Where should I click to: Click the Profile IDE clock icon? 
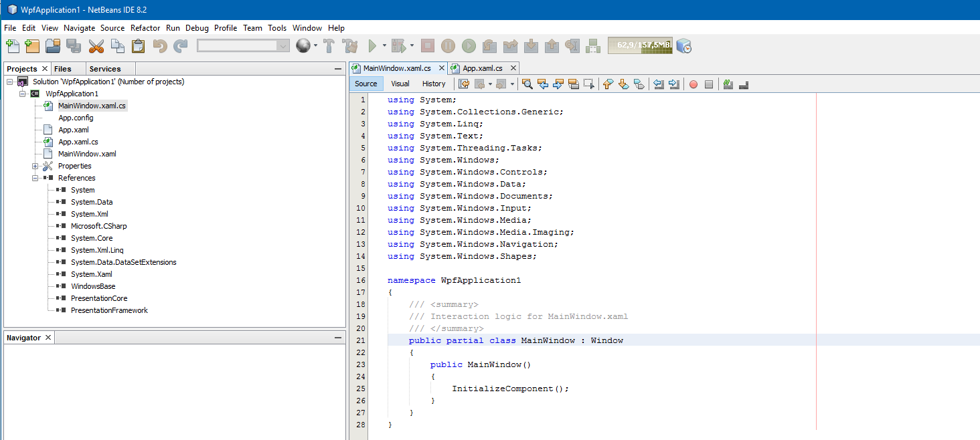[683, 46]
